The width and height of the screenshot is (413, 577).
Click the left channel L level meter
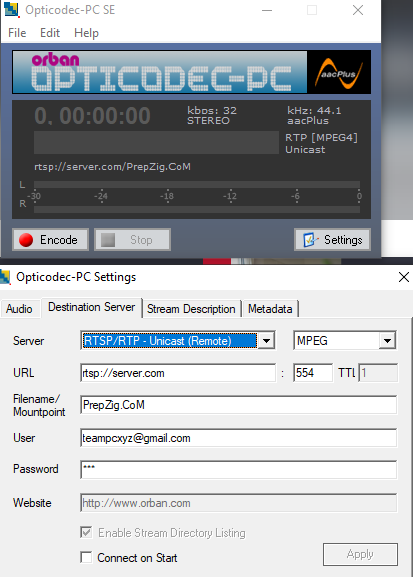(x=197, y=185)
